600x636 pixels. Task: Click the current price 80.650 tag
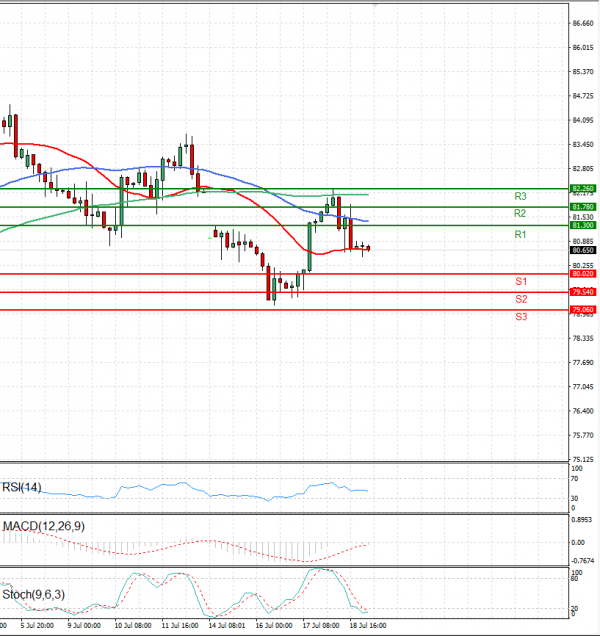pyautogui.click(x=583, y=250)
